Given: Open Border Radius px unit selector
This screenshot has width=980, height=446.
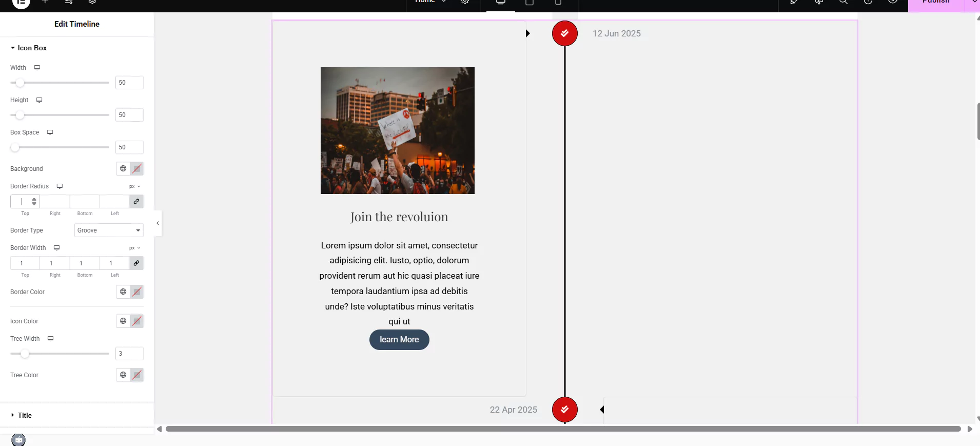Looking at the screenshot, I should click(x=134, y=186).
